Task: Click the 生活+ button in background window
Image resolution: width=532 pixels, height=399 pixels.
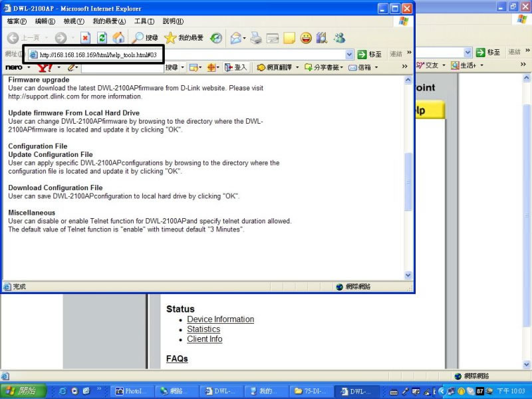Action: tap(465, 65)
